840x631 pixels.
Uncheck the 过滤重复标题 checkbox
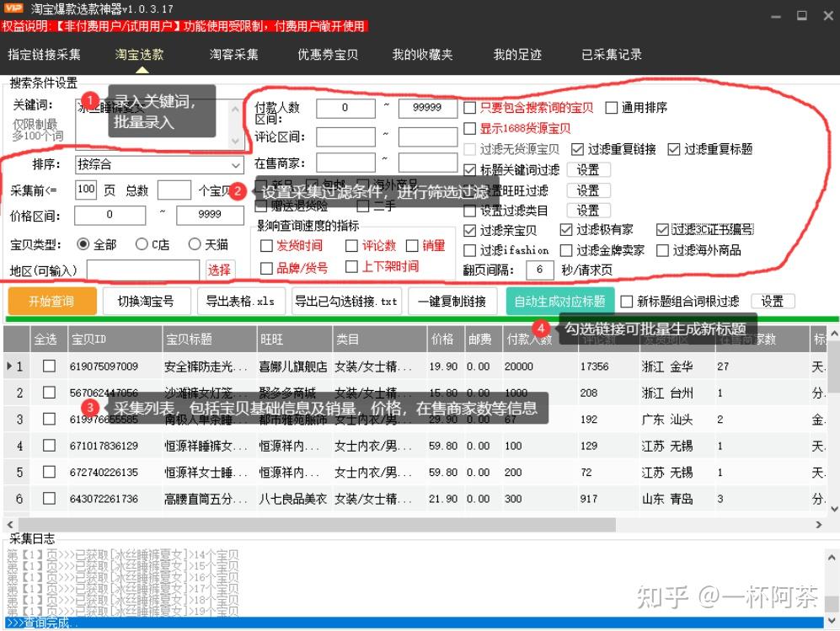click(x=674, y=149)
